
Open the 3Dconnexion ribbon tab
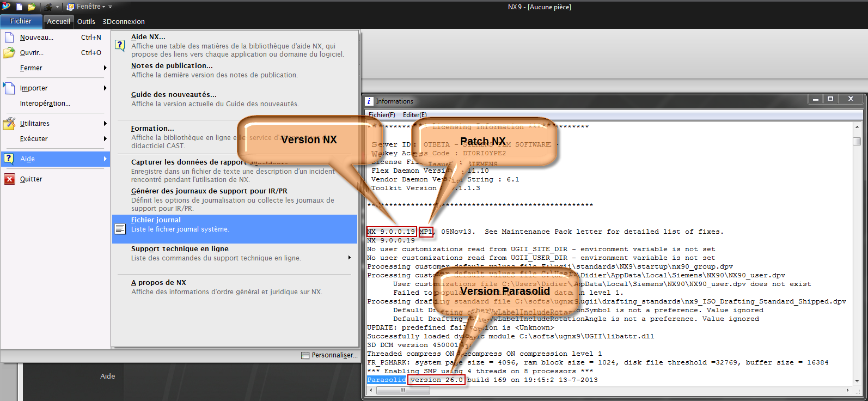[124, 22]
